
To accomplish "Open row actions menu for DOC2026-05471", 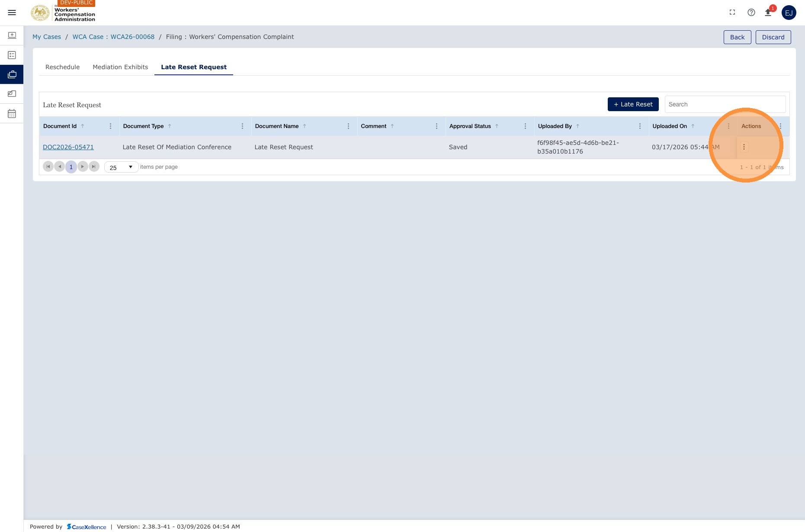I will [x=744, y=147].
